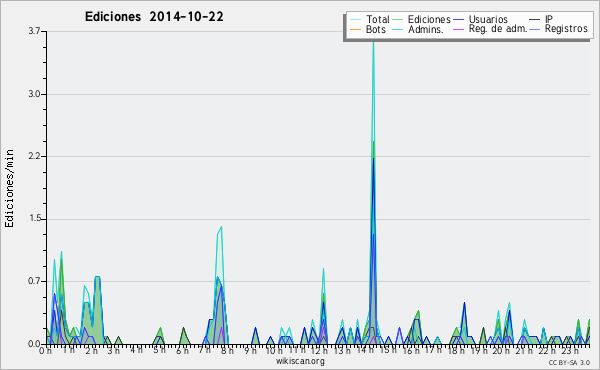Click the chart title Ediciones 2014-10-22

tap(154, 17)
